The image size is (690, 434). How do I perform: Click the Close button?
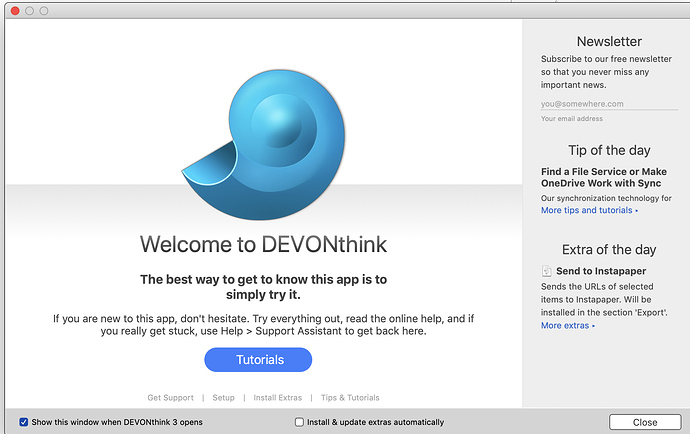coord(645,422)
